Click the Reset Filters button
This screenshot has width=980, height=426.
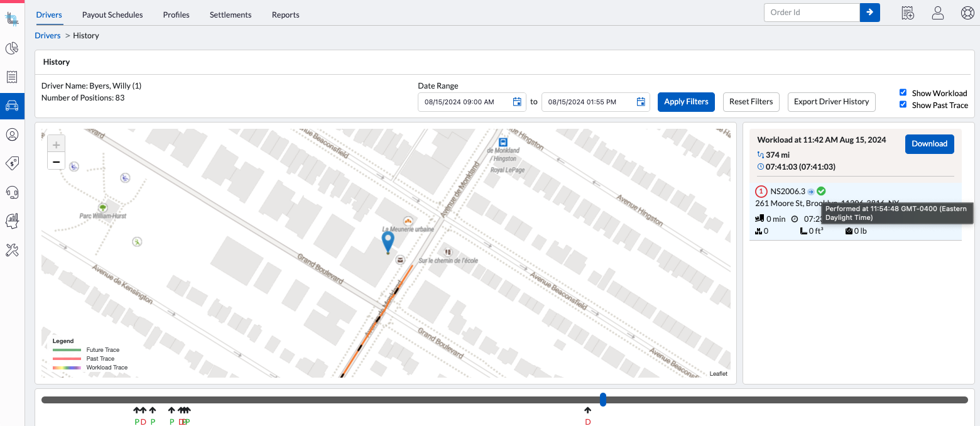(751, 102)
